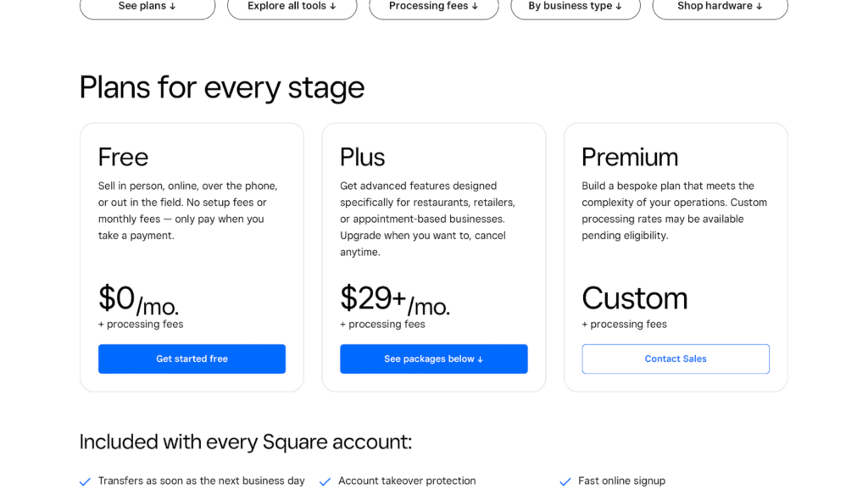868x495 pixels.
Task: Click the Custom pricing label
Action: (634, 298)
